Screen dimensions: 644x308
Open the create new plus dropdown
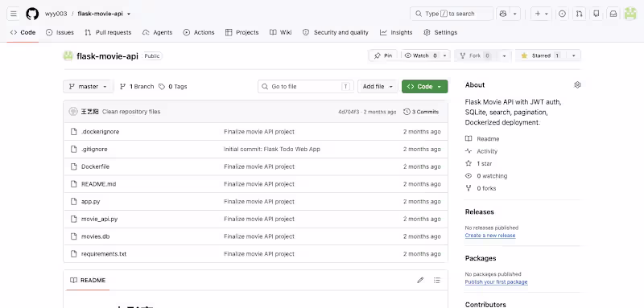542,14
